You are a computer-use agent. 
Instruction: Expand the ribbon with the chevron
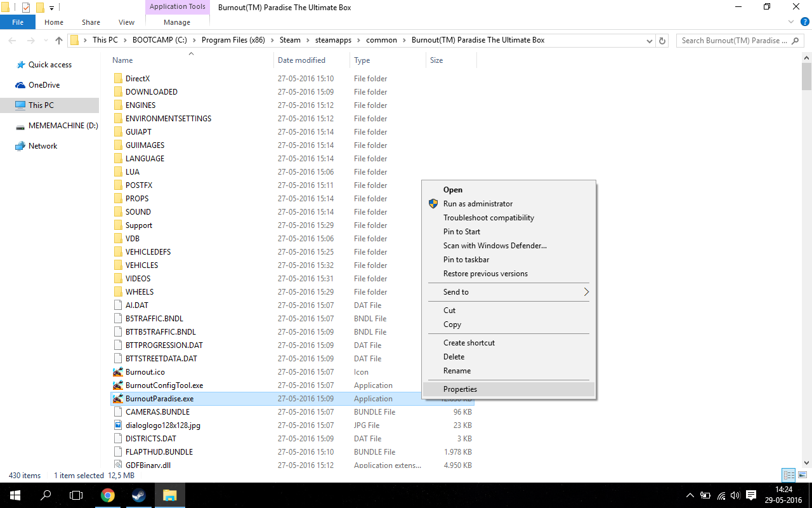(790, 22)
